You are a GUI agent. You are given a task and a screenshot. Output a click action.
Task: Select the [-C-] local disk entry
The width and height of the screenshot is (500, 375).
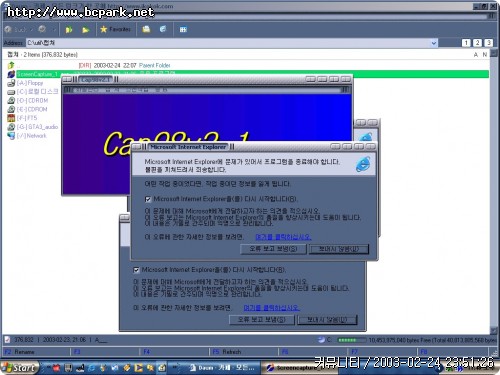point(37,91)
